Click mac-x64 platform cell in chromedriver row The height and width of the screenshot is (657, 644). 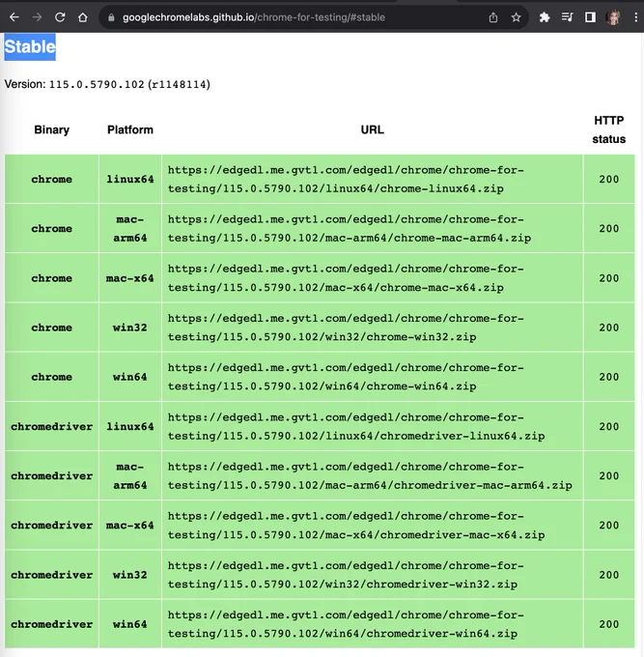tap(130, 526)
